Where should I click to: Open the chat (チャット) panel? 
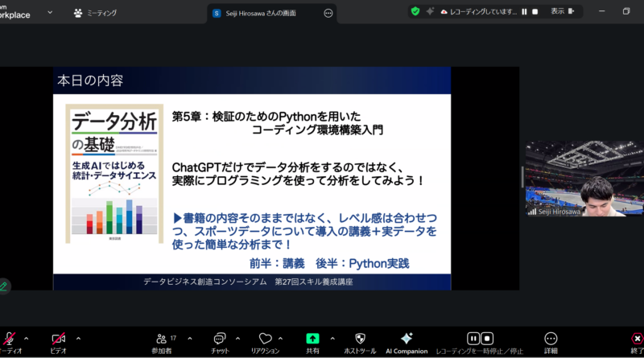(218, 343)
